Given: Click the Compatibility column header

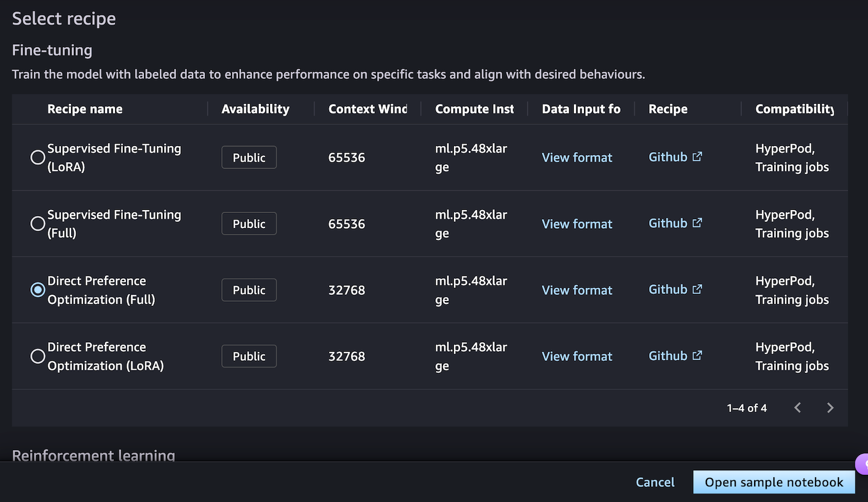Looking at the screenshot, I should pos(794,109).
